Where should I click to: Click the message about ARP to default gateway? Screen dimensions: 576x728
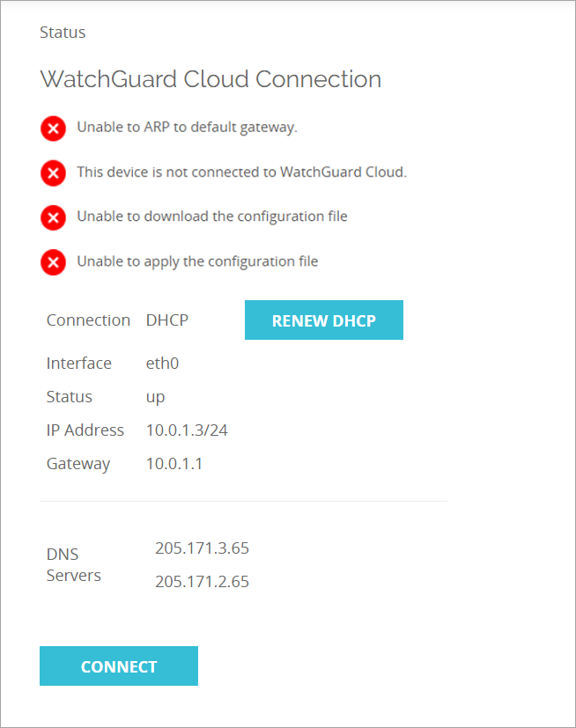(x=187, y=127)
